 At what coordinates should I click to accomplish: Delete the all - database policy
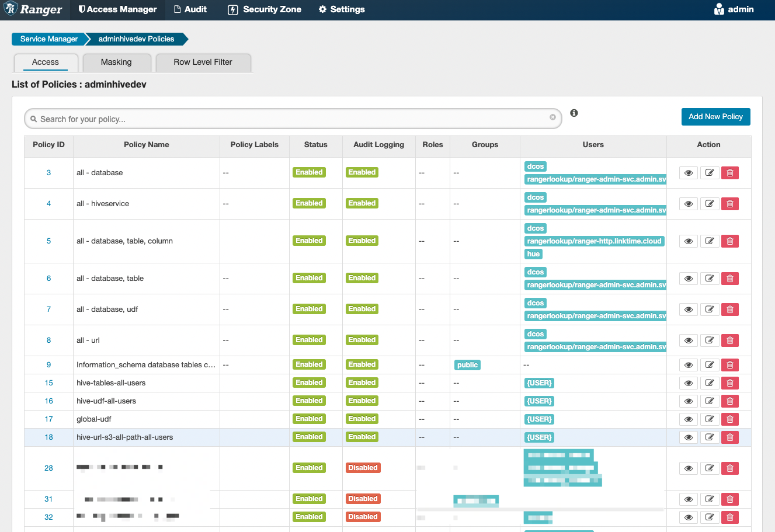click(x=730, y=173)
